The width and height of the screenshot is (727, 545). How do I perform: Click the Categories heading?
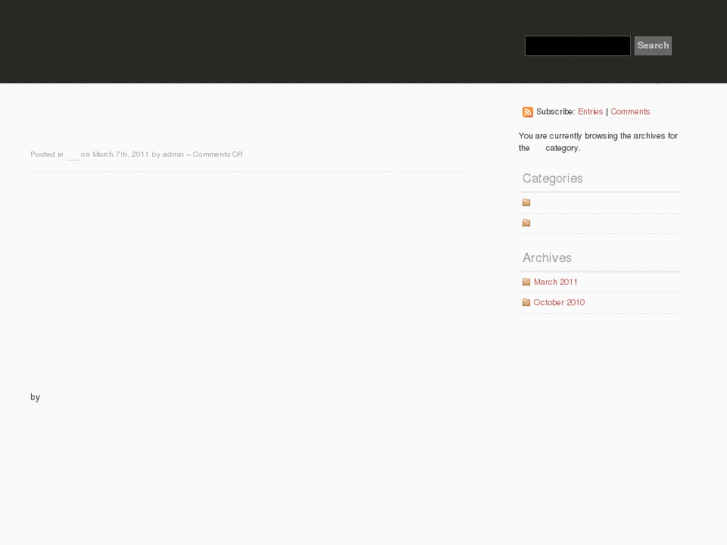[x=553, y=179]
